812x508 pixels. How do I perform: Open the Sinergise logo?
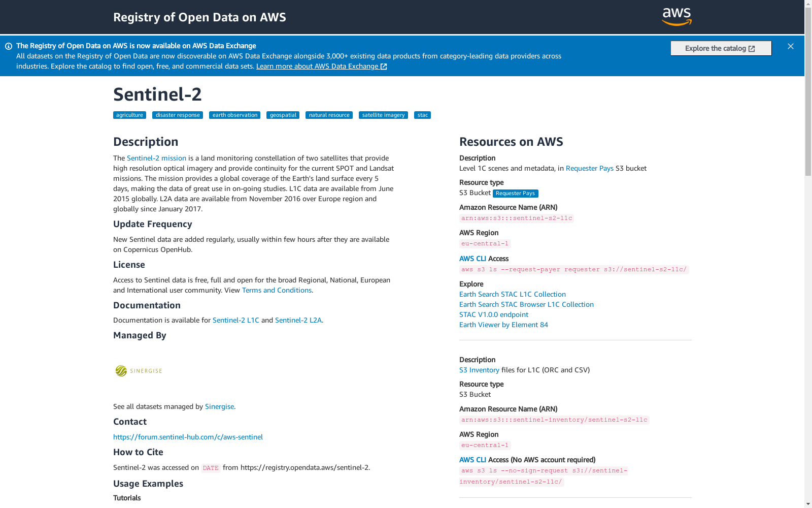139,371
